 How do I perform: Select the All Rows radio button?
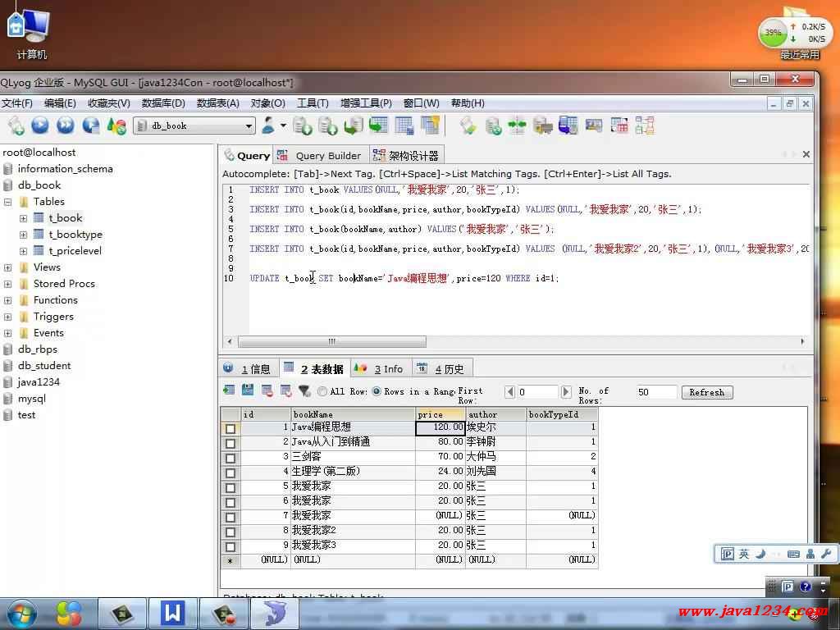pyautogui.click(x=322, y=391)
